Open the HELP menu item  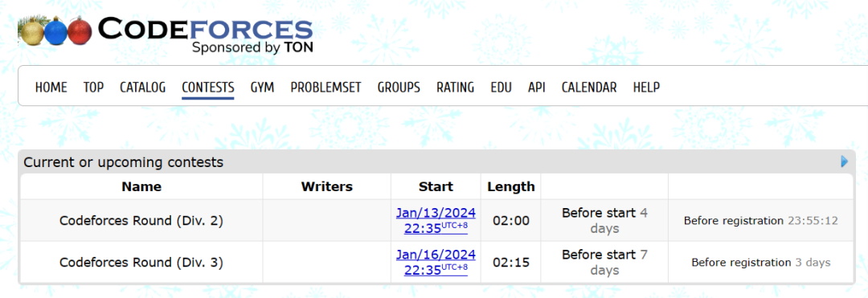(646, 88)
